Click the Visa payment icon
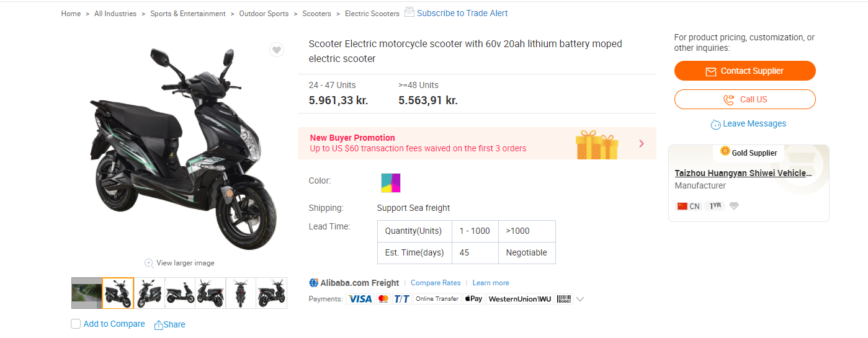 tap(360, 299)
